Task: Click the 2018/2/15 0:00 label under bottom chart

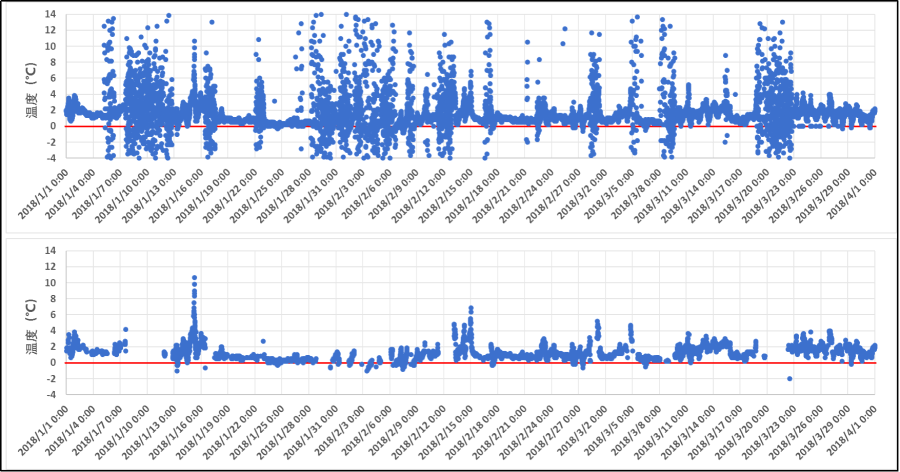Action: (449, 426)
